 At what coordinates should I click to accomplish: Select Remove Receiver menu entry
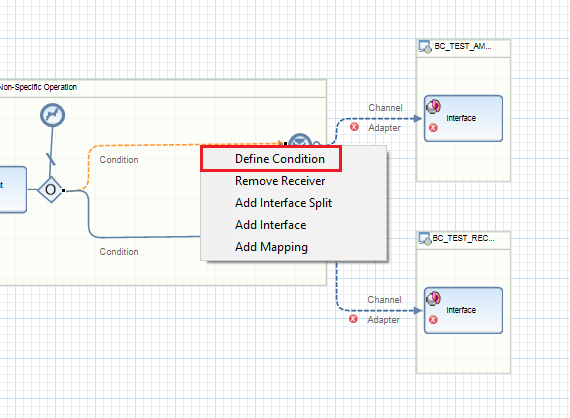pyautogui.click(x=280, y=181)
